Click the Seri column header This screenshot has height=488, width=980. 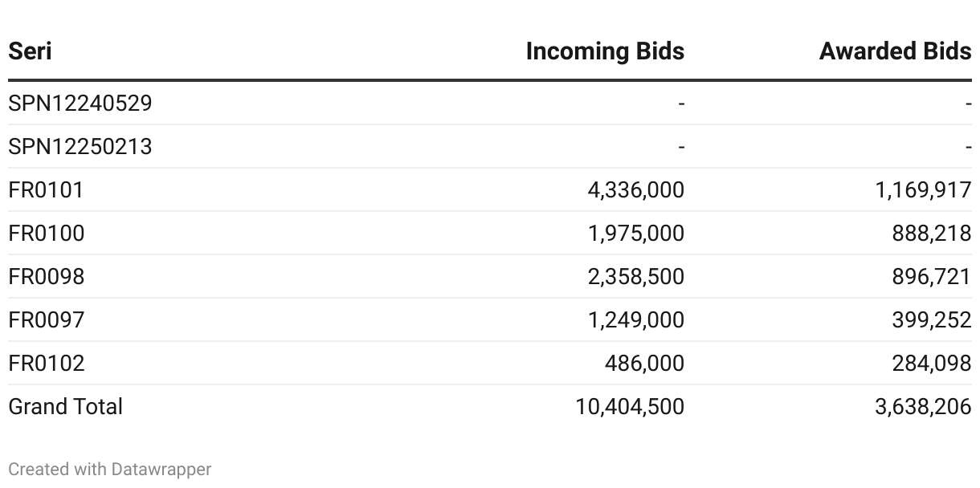30,51
